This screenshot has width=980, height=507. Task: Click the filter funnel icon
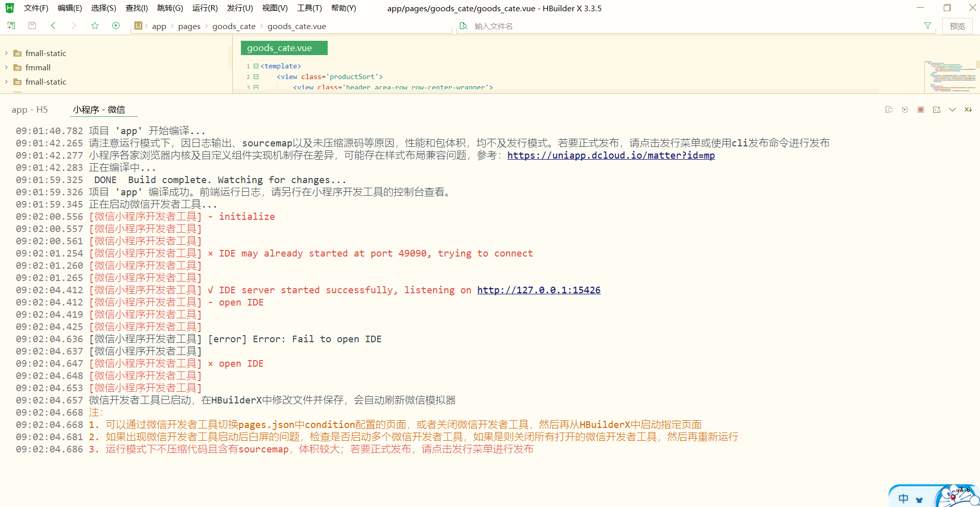(927, 26)
